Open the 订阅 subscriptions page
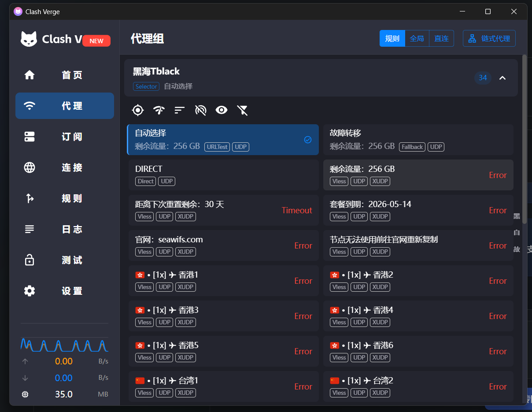The width and height of the screenshot is (532, 412). point(65,137)
